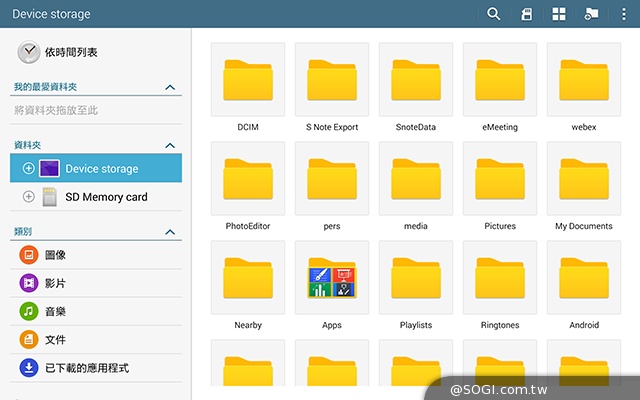The width and height of the screenshot is (640, 400).
Task: Open the three-dot overflow menu
Action: click(x=624, y=14)
